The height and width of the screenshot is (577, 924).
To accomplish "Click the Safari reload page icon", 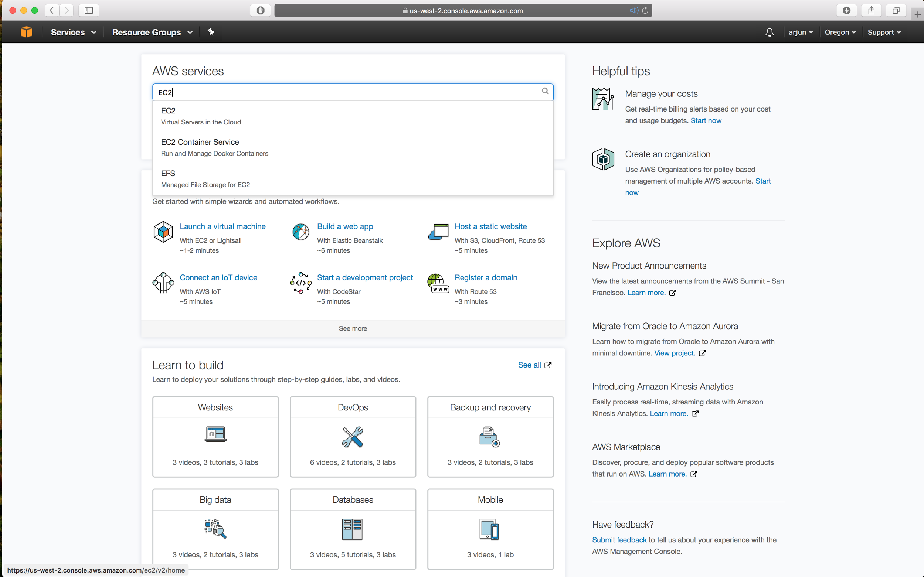I will 645,10.
